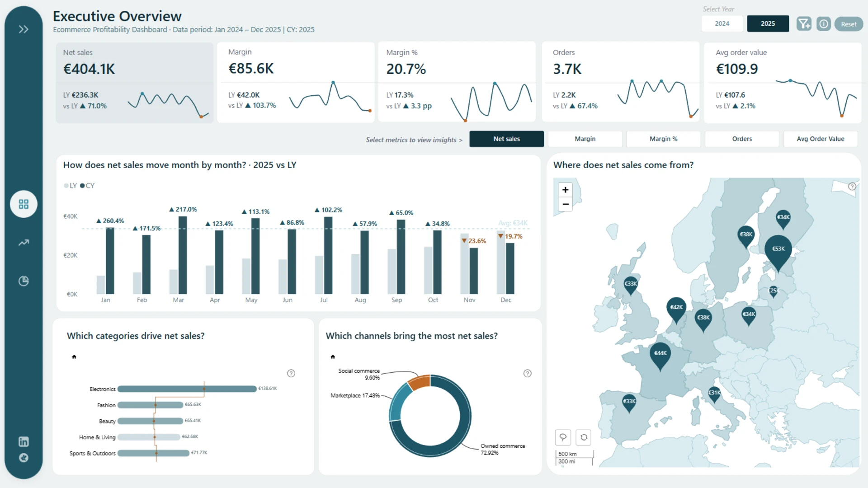This screenshot has height=488, width=868.
Task: Click the €34K map pin over Poland
Action: point(749,315)
